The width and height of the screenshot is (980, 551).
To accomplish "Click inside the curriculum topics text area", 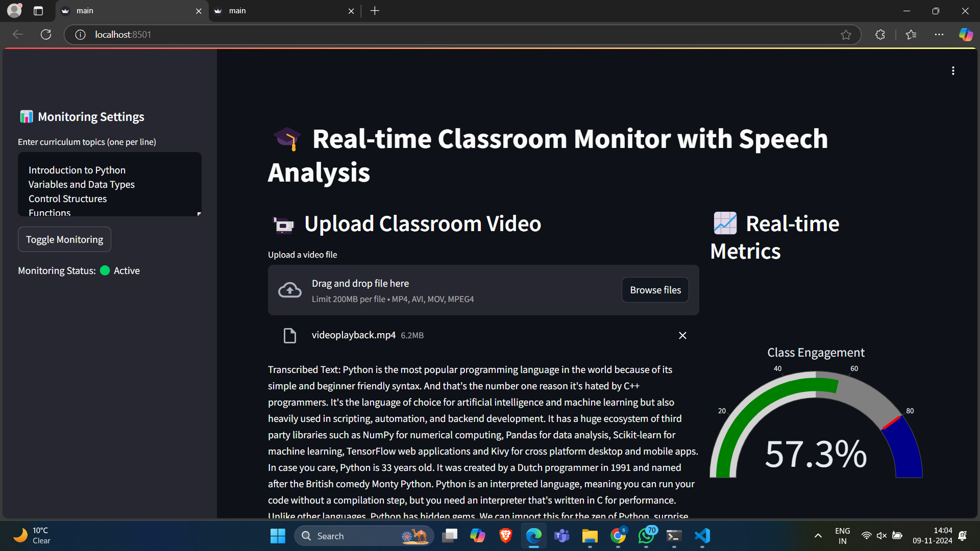I will pos(109,184).
